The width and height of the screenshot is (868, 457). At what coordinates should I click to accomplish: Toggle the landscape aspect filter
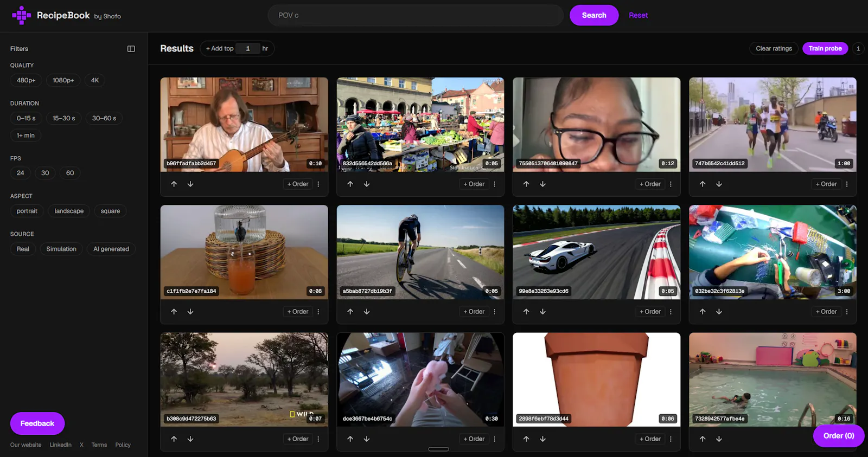point(69,211)
